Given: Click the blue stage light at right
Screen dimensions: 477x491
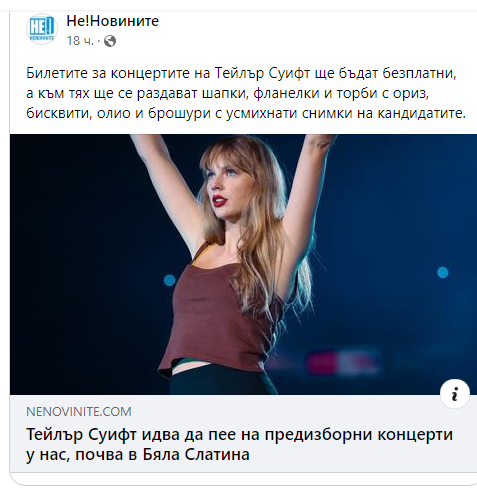Looking at the screenshot, I should coord(443,272).
